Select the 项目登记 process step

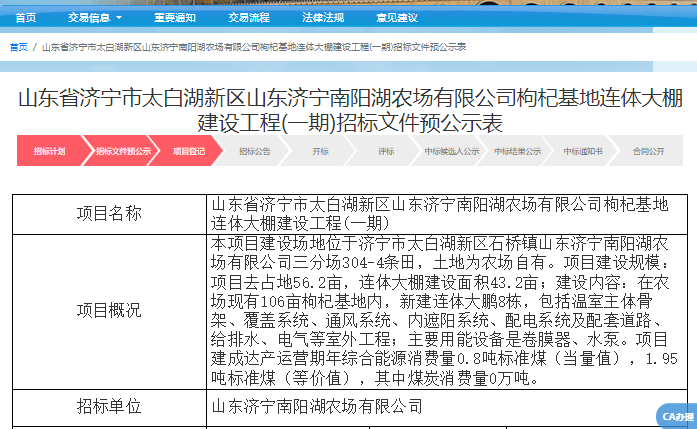[188, 151]
